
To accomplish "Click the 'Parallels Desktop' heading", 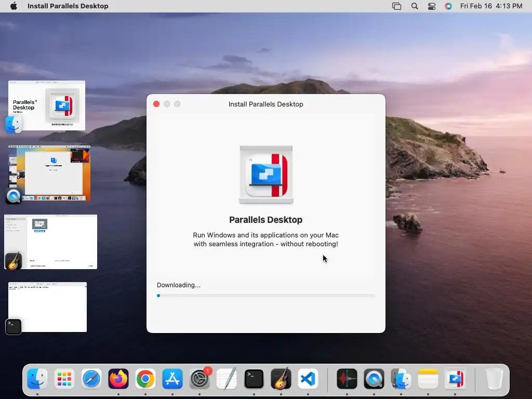I will point(265,220).
